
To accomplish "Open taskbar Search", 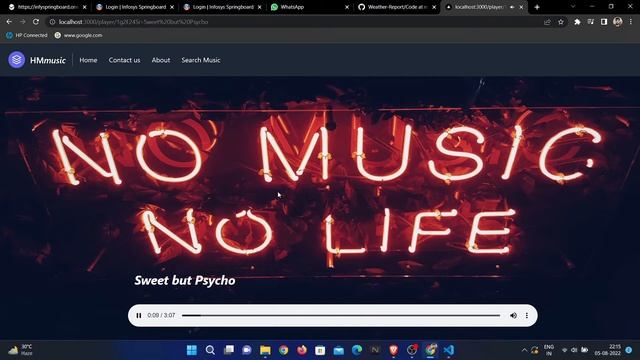I will [x=210, y=350].
